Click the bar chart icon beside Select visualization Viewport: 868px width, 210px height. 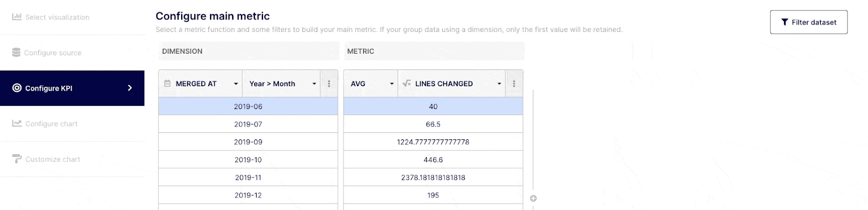point(17,17)
